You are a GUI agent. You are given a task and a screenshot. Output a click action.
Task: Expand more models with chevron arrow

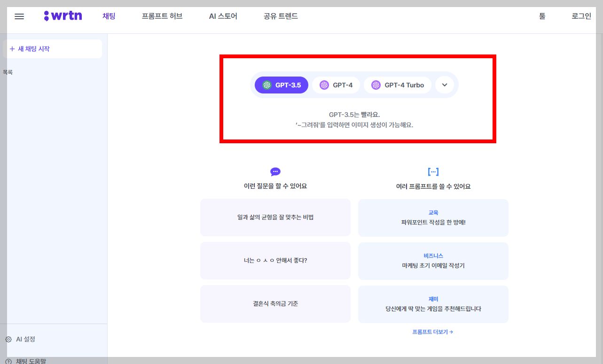[x=445, y=85]
